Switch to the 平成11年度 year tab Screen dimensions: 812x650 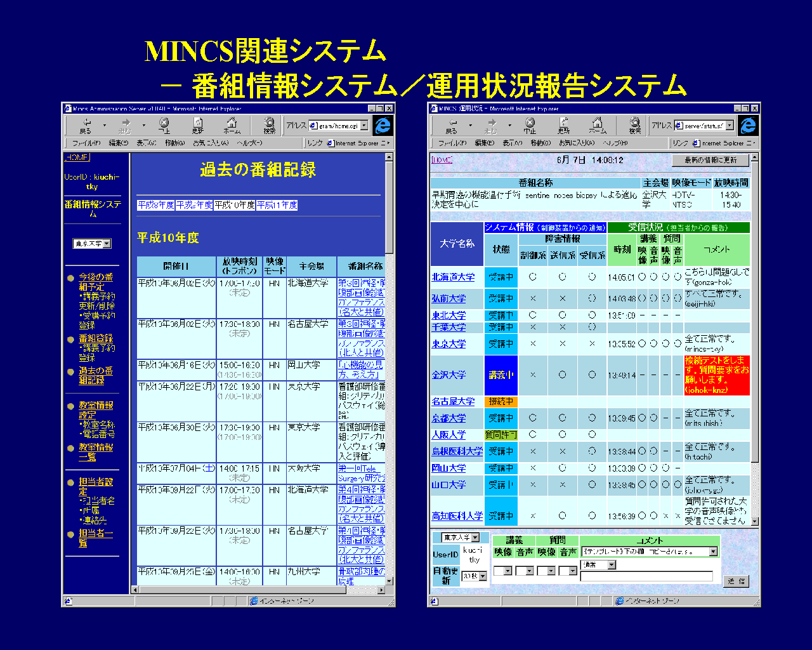pyautogui.click(x=277, y=205)
